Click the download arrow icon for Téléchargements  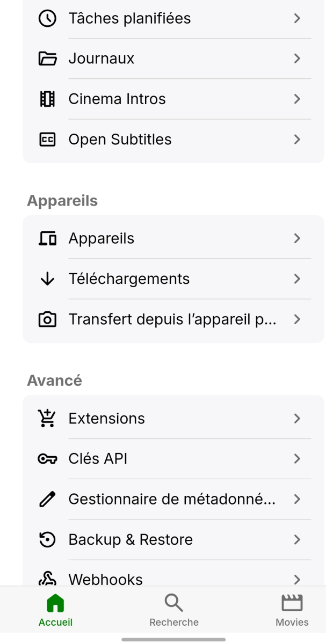point(48,279)
